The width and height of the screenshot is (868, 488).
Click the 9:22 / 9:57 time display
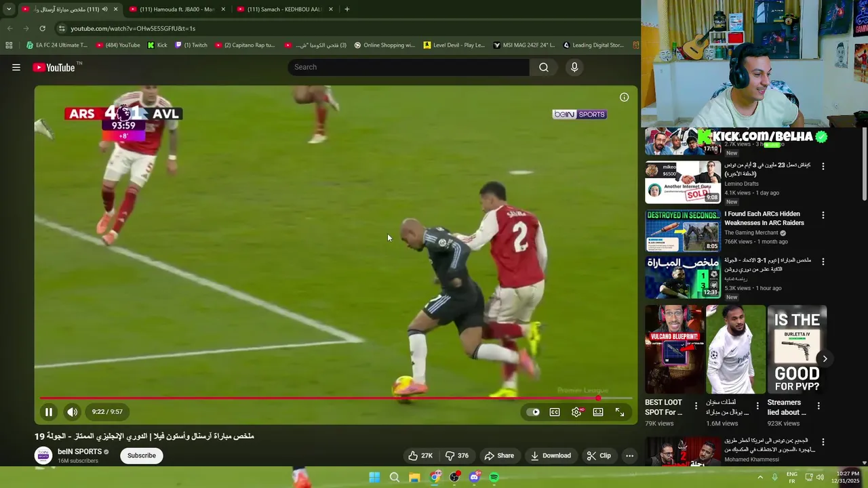click(107, 411)
